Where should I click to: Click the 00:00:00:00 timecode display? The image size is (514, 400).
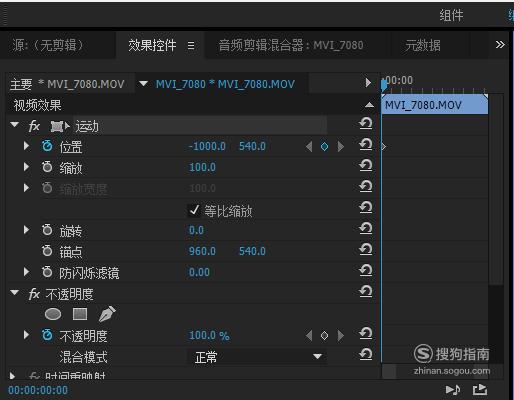38,390
